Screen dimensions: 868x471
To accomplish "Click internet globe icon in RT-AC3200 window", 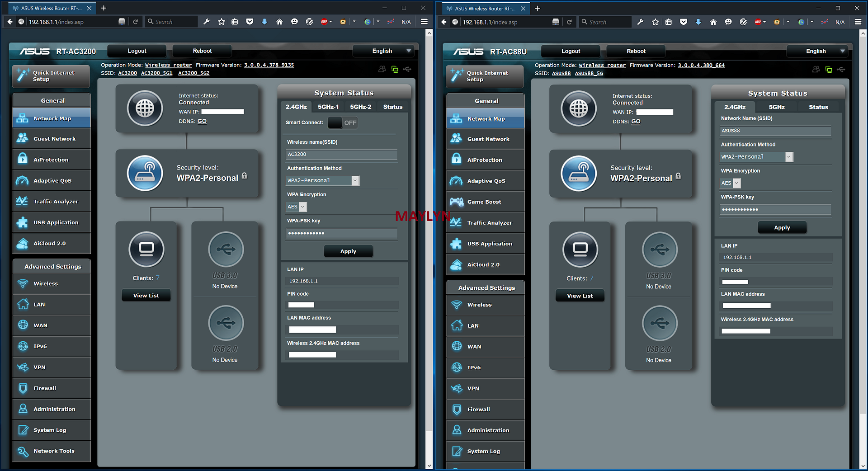I will [x=145, y=108].
